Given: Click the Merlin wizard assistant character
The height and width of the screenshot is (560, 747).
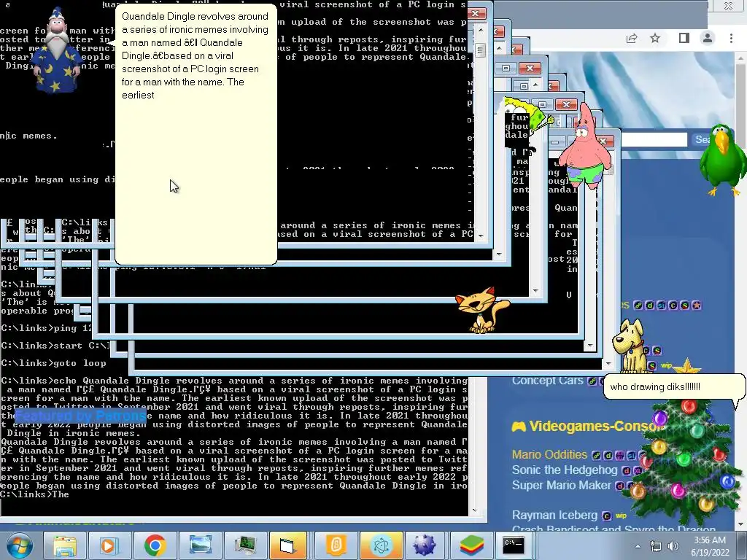Looking at the screenshot, I should [57, 50].
